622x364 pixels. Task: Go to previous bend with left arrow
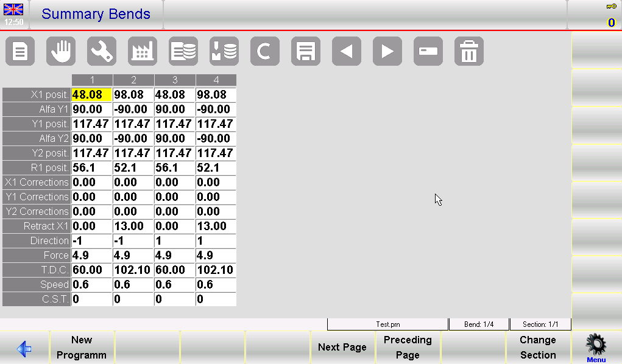tap(347, 51)
